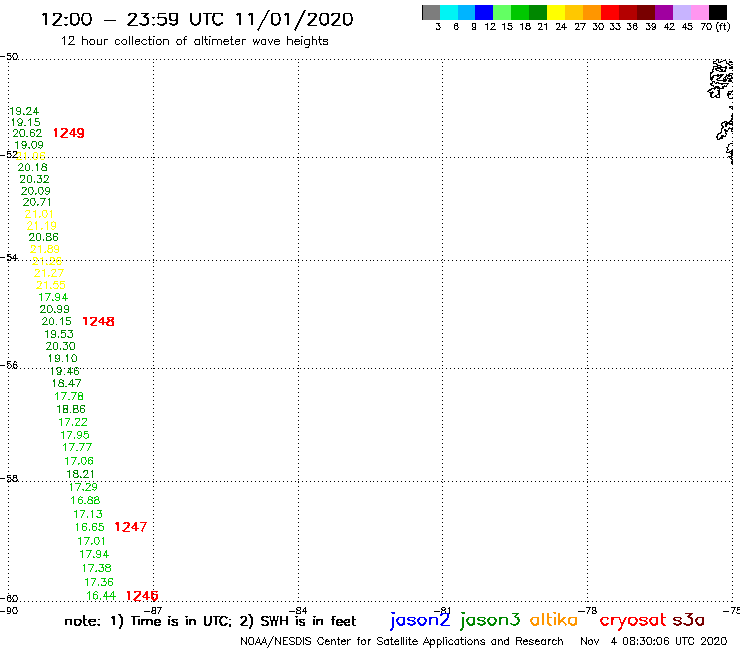Click the gray swatch in the color scale

[431, 12]
